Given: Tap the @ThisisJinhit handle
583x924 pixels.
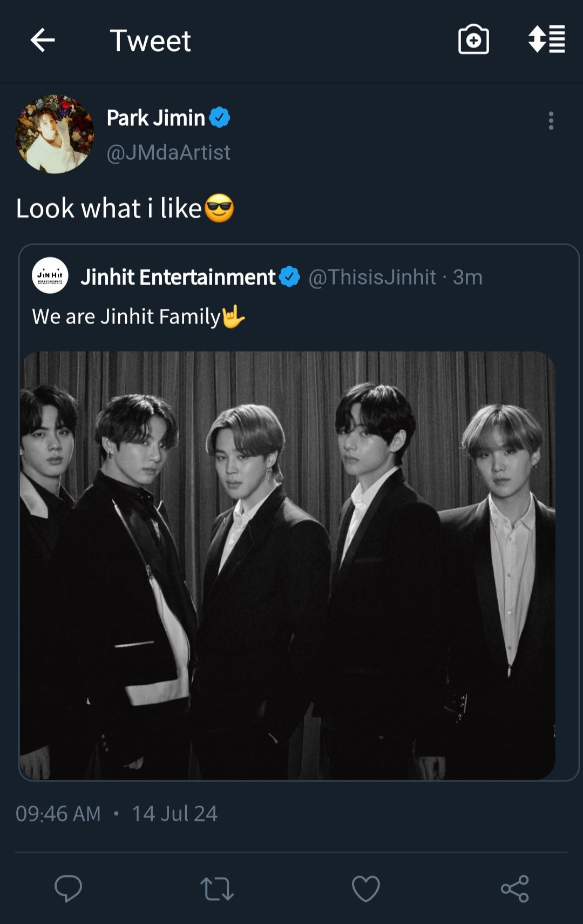Looking at the screenshot, I should pyautogui.click(x=372, y=277).
